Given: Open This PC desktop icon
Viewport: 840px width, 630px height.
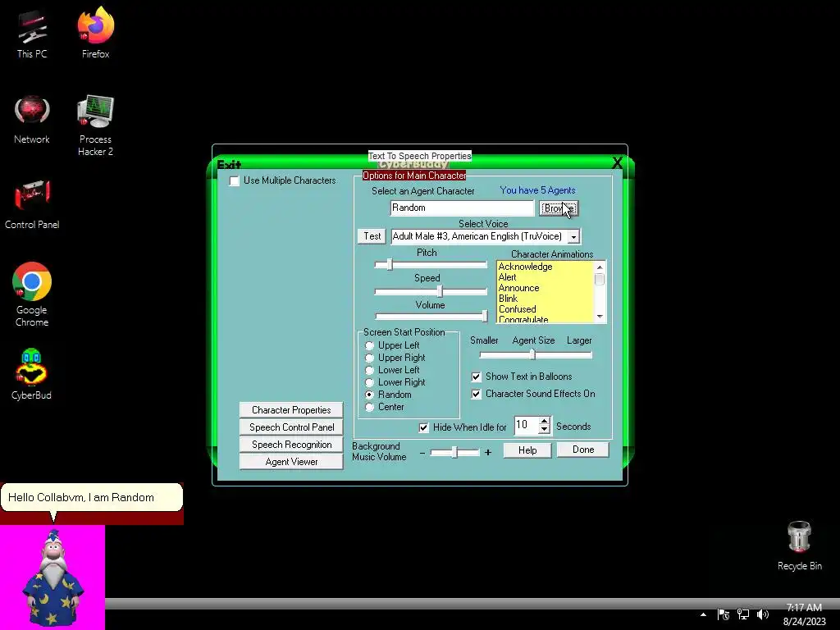Looking at the screenshot, I should point(32,34).
